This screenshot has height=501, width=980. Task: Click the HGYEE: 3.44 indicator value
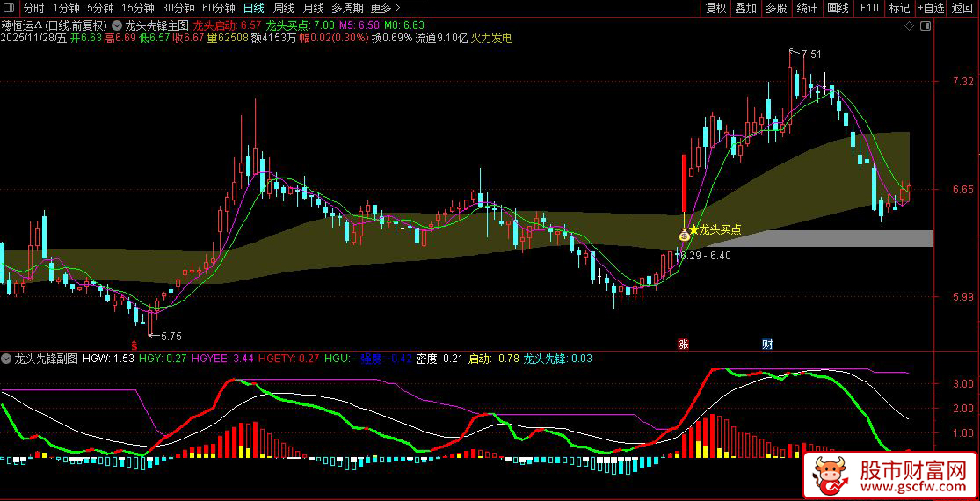222,359
